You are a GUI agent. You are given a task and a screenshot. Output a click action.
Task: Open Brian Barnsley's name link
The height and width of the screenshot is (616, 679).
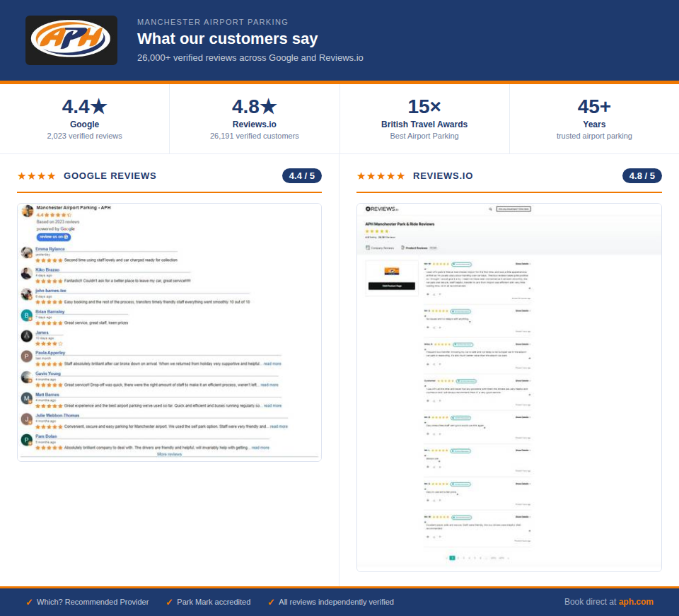point(50,312)
